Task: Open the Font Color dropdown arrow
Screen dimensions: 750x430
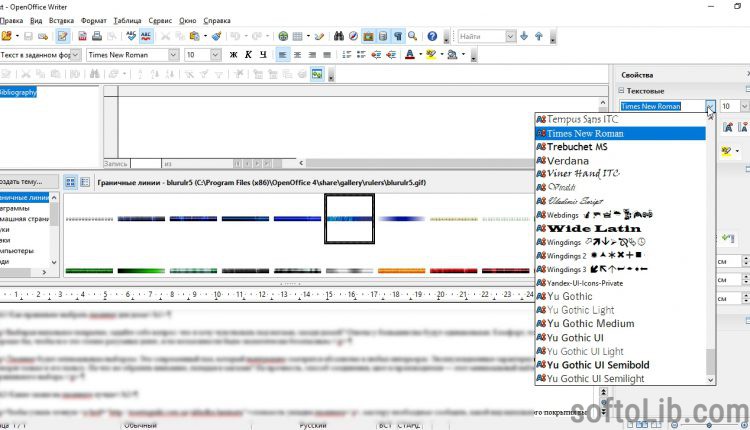Action: point(420,55)
